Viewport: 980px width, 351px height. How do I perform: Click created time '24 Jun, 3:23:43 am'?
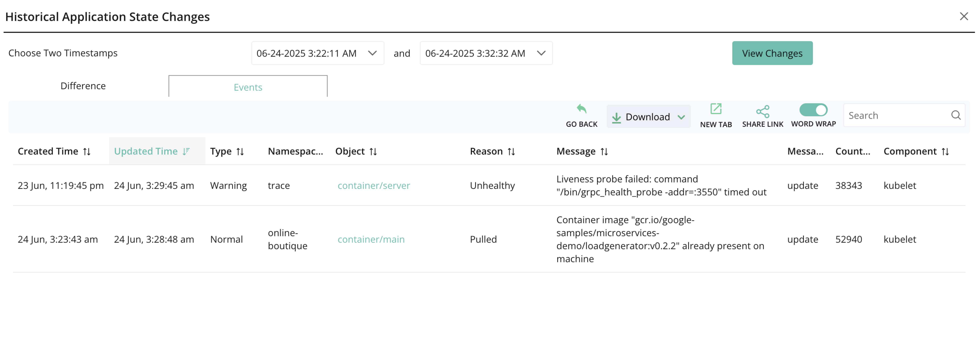(57, 239)
